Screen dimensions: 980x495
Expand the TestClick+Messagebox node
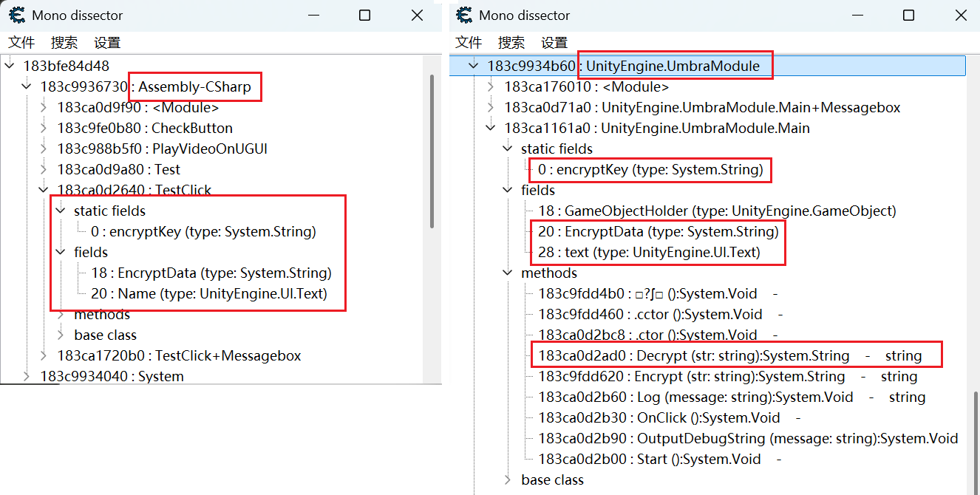click(45, 356)
